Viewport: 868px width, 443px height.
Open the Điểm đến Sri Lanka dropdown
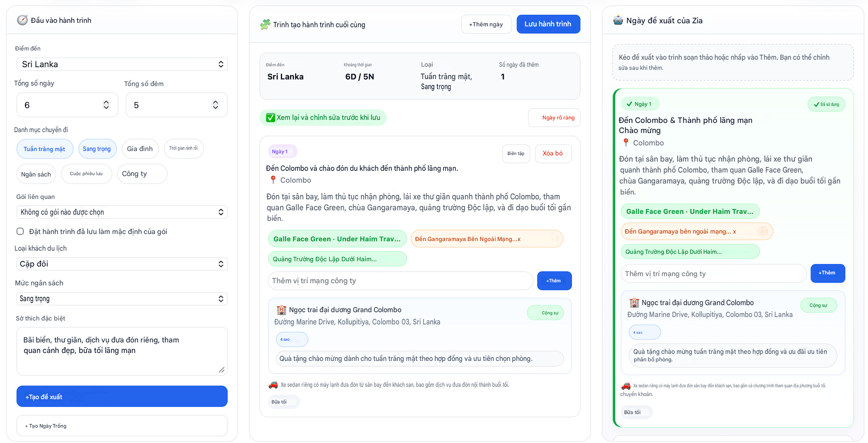(122, 64)
